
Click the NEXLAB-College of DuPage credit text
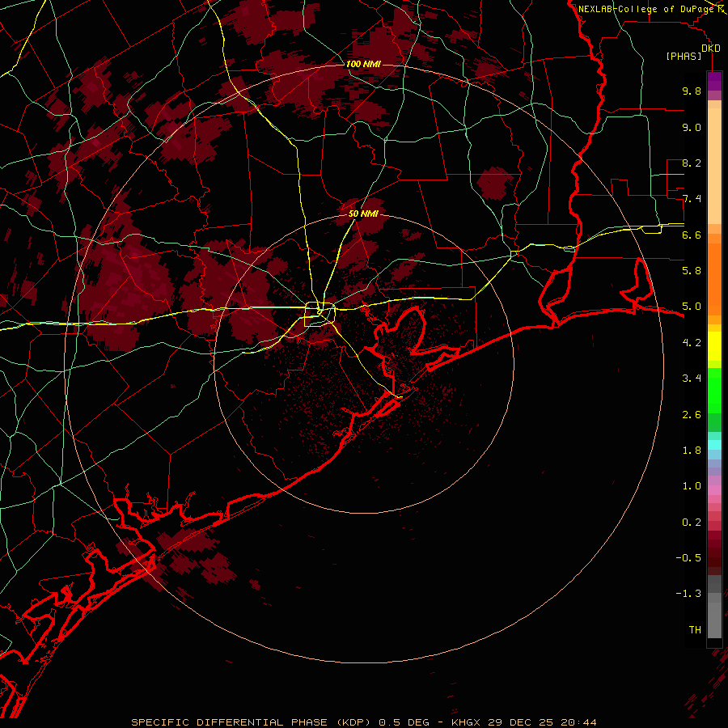click(645, 9)
